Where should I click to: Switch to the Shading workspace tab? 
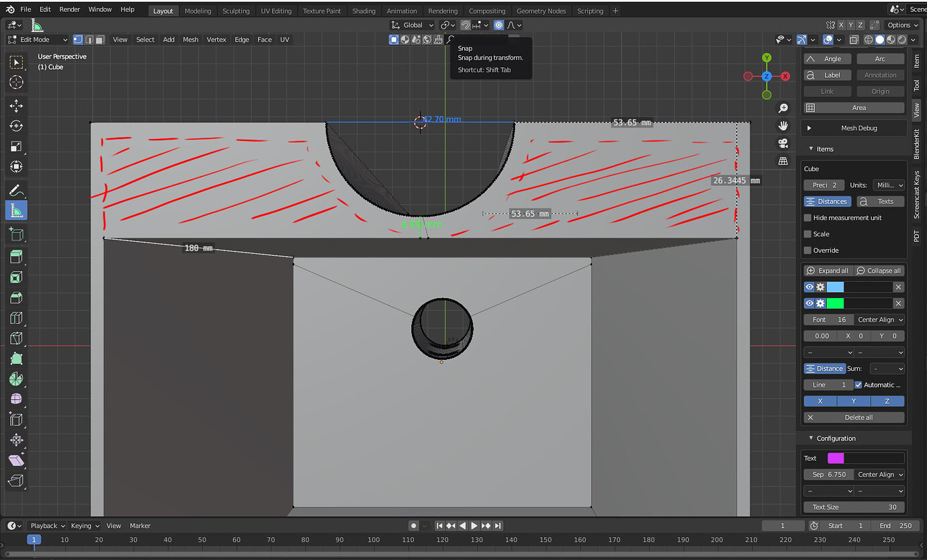point(363,10)
